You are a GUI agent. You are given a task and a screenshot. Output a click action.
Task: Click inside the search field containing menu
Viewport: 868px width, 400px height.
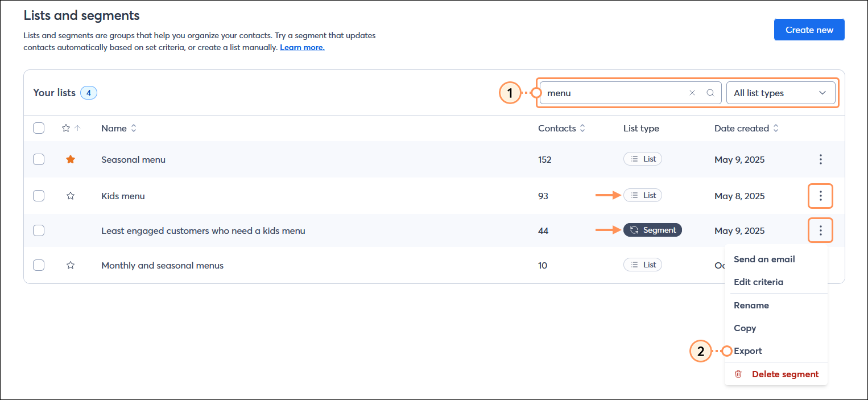[614, 92]
